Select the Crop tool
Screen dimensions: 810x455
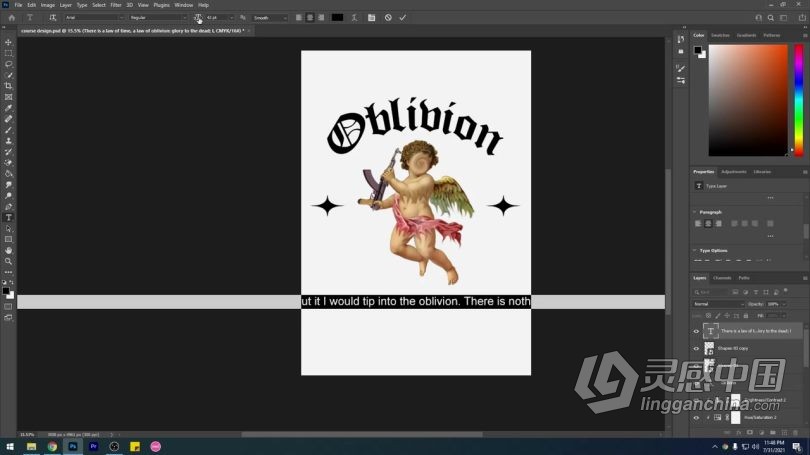point(8,86)
